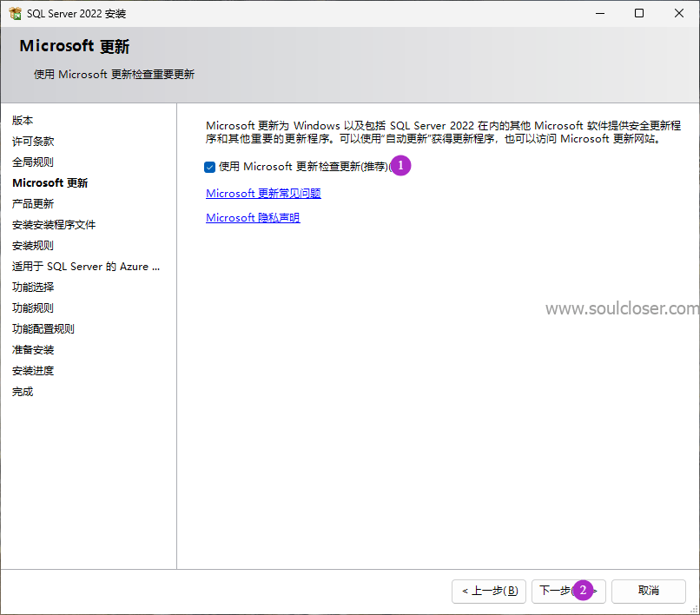The height and width of the screenshot is (615, 700).
Task: Cancel setup with the 取消 button
Action: pyautogui.click(x=648, y=592)
